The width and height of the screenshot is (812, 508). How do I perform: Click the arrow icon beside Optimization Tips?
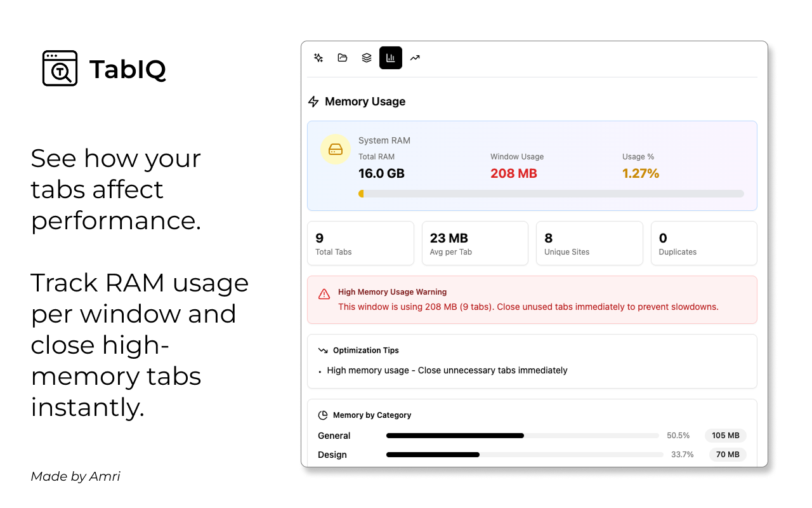point(322,350)
